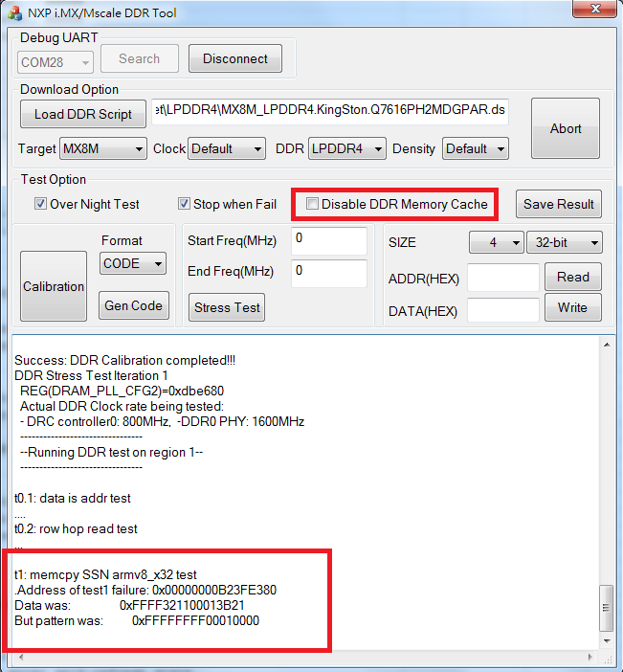Viewport: 623px width, 672px height.
Task: Click the DDR script file path field
Action: 330,112
